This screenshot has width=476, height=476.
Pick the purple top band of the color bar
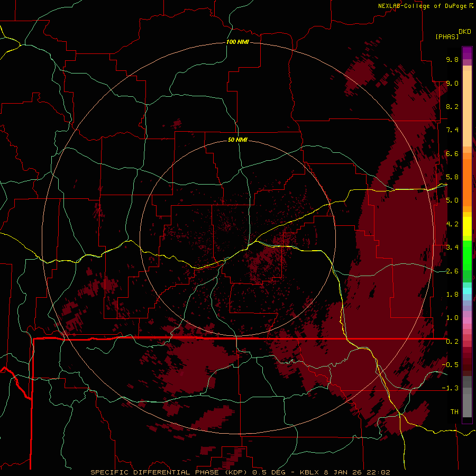click(467, 53)
